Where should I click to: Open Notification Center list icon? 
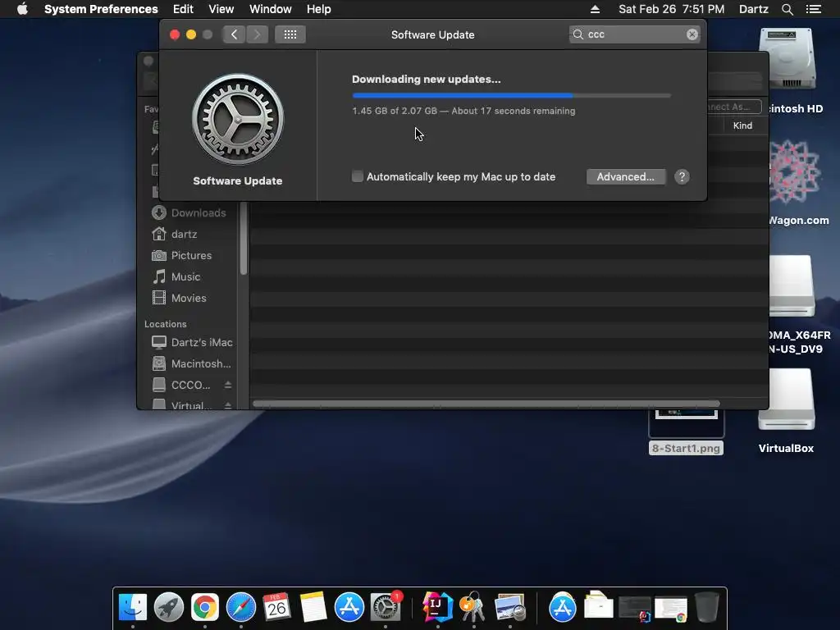pyautogui.click(x=814, y=9)
